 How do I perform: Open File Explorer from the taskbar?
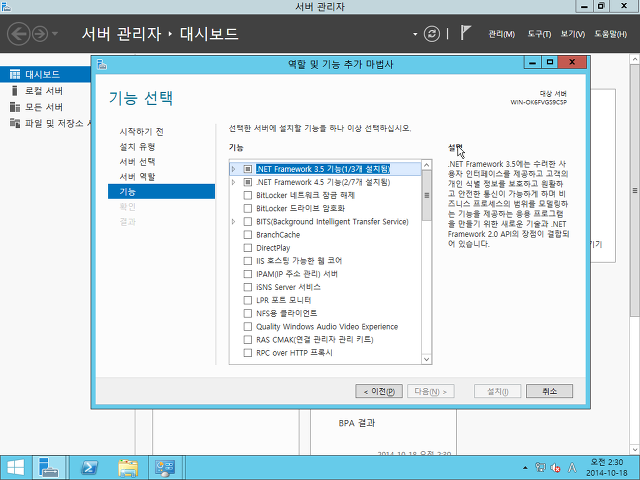pyautogui.click(x=128, y=468)
